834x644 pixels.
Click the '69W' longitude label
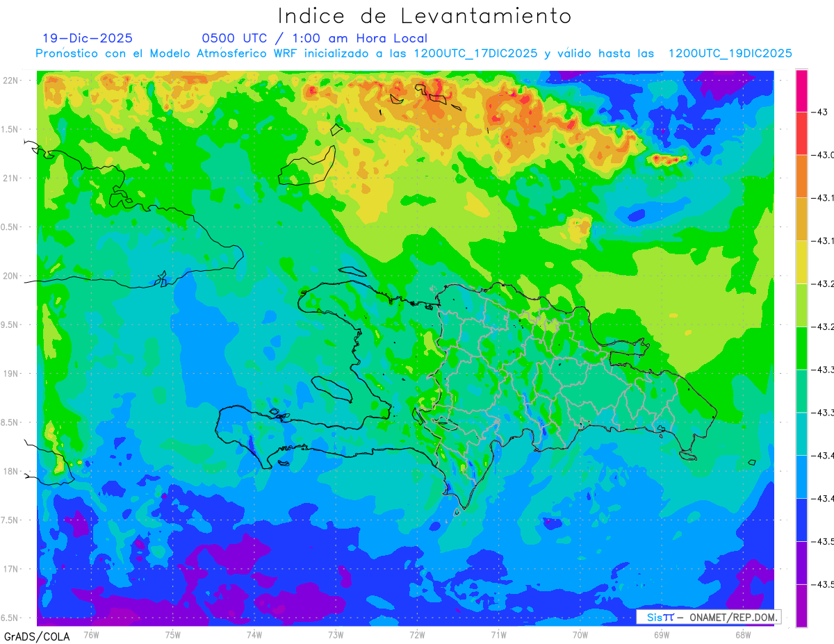662,634
